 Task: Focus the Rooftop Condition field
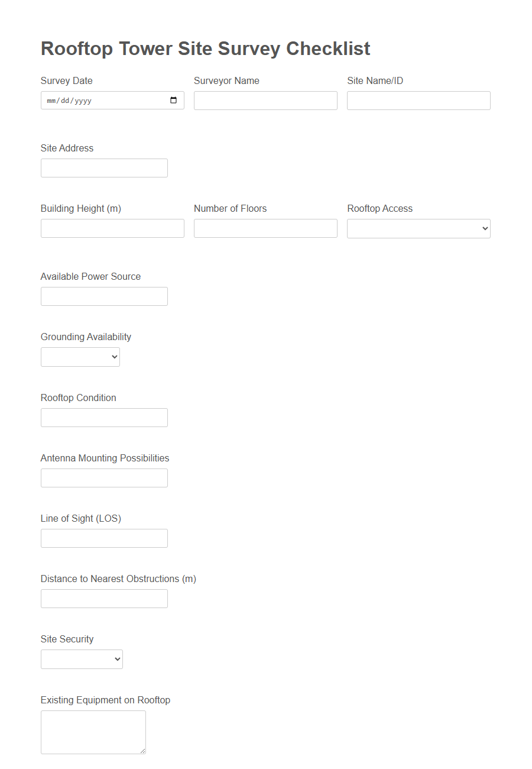tap(104, 417)
